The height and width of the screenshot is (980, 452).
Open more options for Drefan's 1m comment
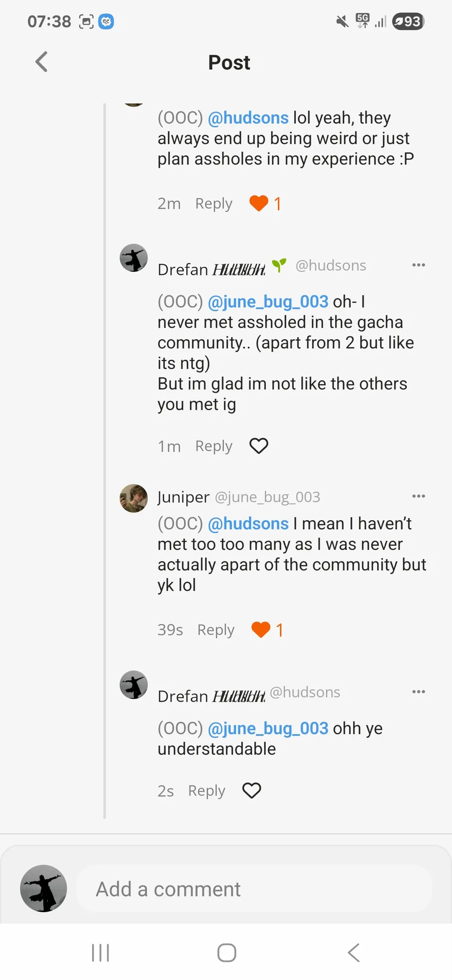tap(418, 265)
